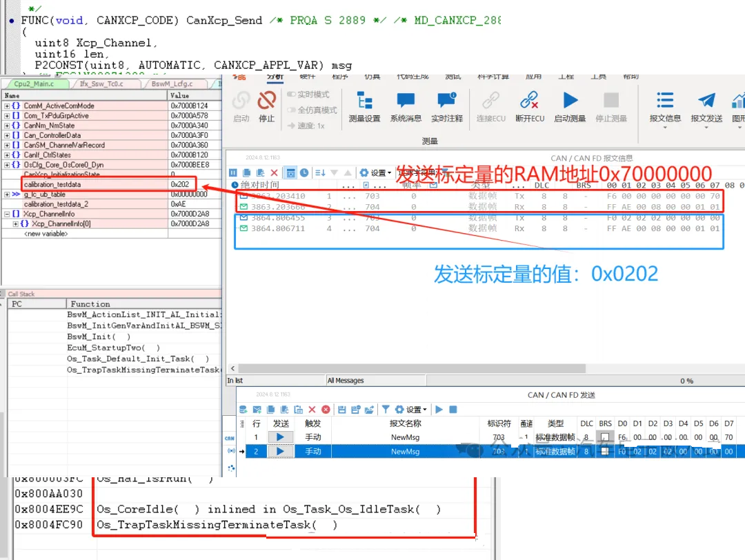Screen dimensions: 745x560
Task: Click the sort icon in message info toolbar
Action: (320, 172)
